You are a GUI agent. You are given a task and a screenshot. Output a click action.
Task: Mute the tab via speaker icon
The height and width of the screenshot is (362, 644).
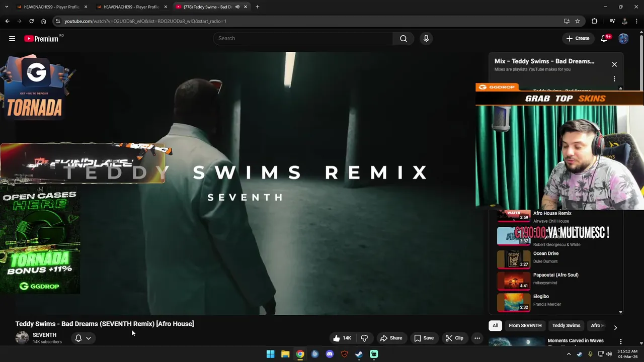[237, 7]
